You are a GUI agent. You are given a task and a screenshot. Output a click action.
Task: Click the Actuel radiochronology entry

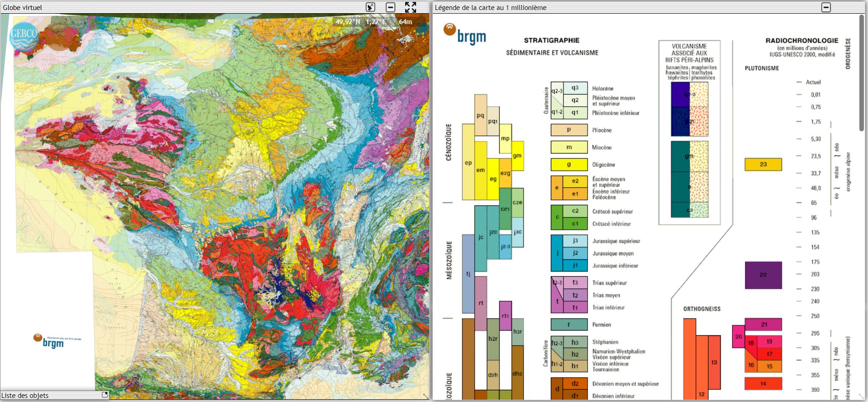[813, 82]
